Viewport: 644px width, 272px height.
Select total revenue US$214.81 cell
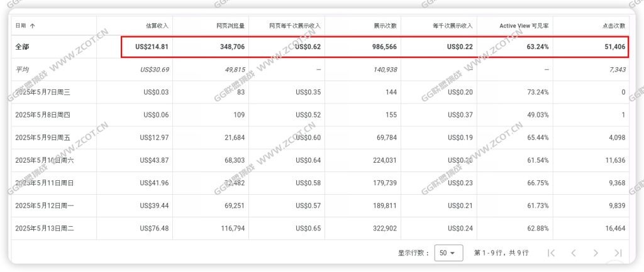coord(152,46)
